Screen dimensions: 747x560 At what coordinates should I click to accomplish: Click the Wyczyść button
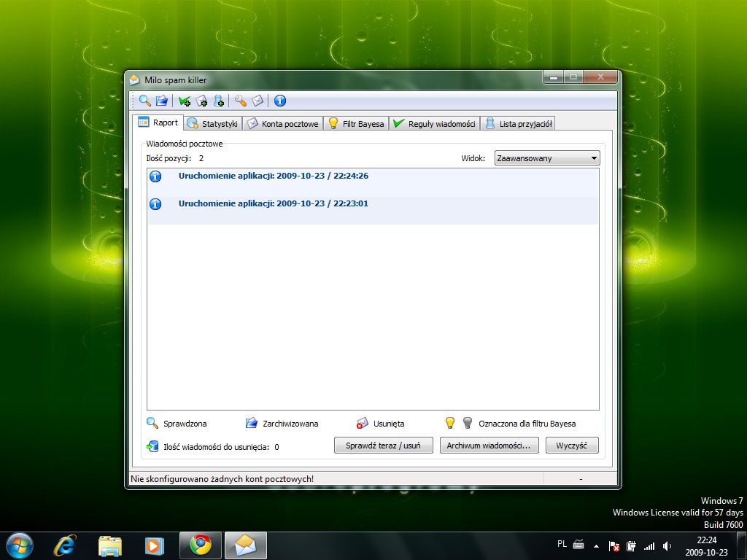point(572,446)
